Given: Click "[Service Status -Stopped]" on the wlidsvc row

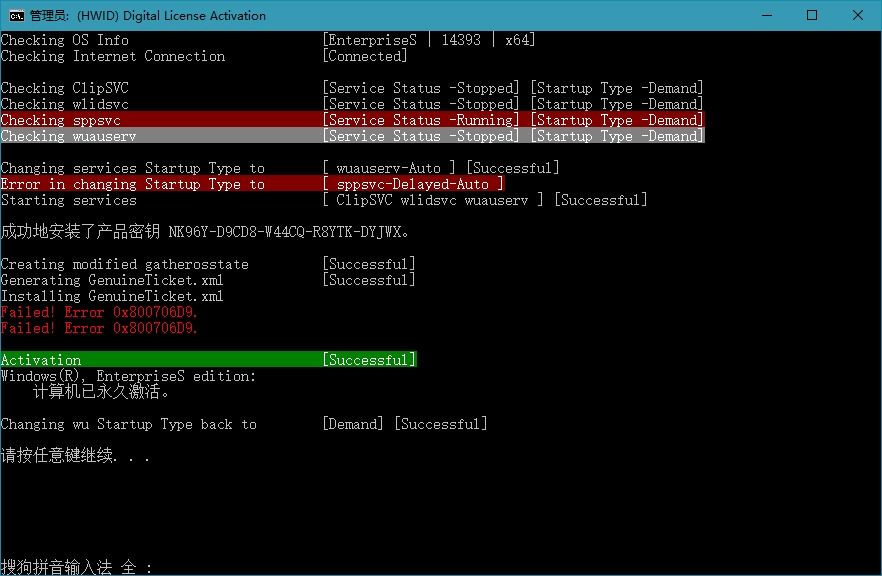Looking at the screenshot, I should pyautogui.click(x=421, y=104).
